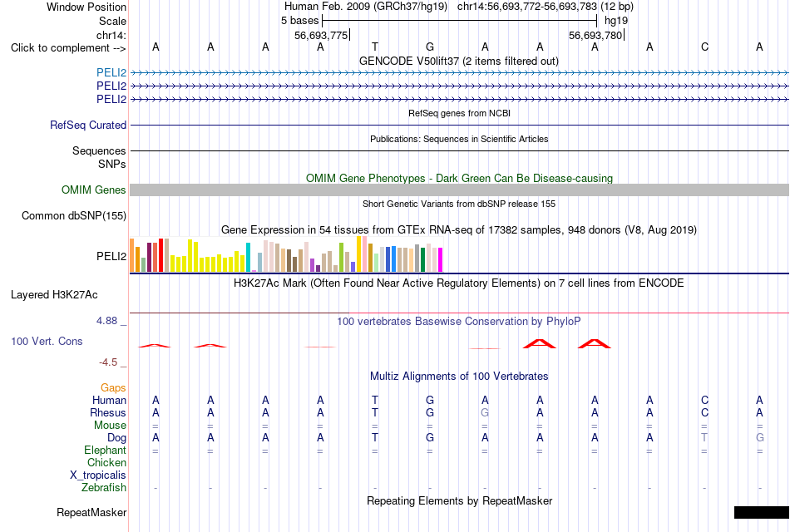Open the RepeatMasker track label
Screen dimensions: 790x532
click(91, 512)
